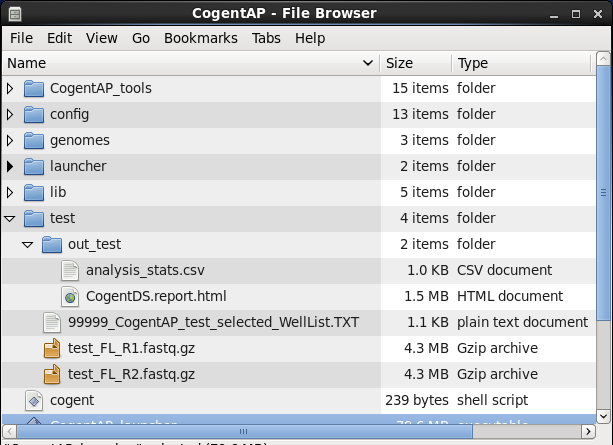Sort the list by Name column
Viewport: 613px width, 445px height.
tap(191, 63)
